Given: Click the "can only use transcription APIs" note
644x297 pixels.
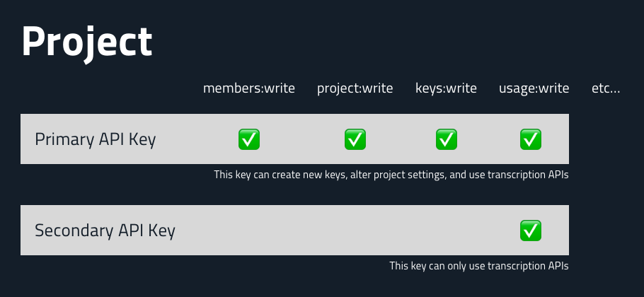Looking at the screenshot, I should 479,267.
